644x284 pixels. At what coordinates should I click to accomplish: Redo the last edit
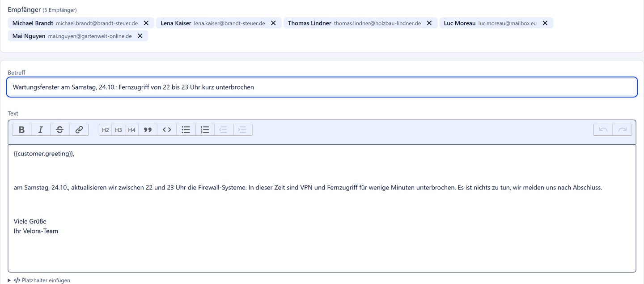pyautogui.click(x=623, y=130)
